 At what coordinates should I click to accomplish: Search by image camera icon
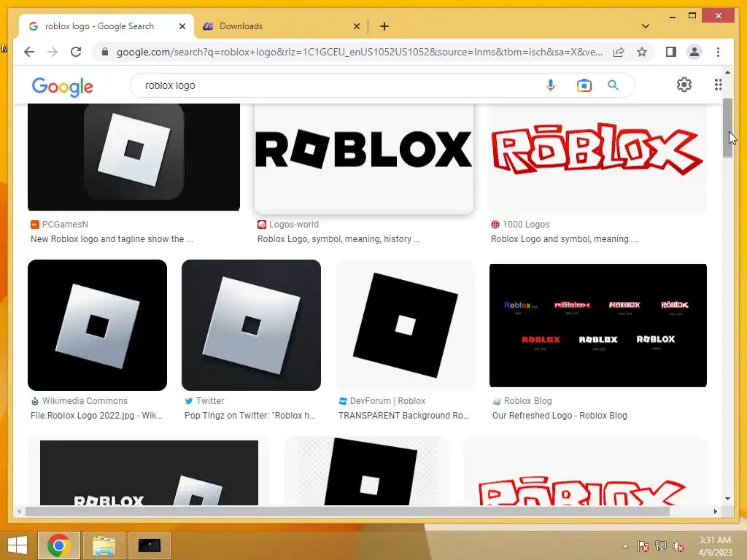(584, 85)
